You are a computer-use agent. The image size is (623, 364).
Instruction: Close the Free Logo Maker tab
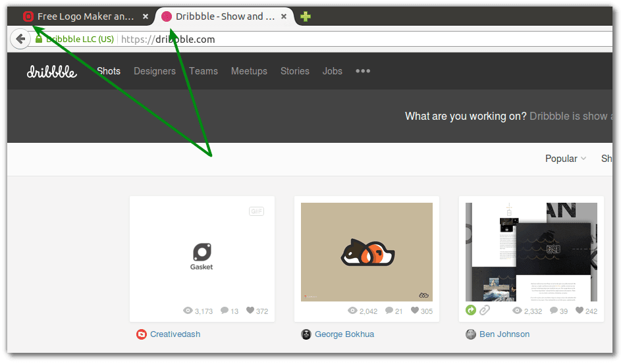(x=146, y=16)
